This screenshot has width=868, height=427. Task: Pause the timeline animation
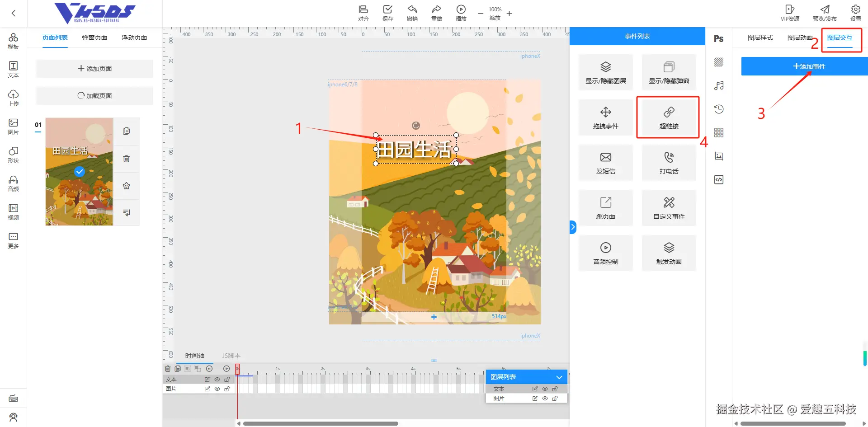pyautogui.click(x=209, y=369)
